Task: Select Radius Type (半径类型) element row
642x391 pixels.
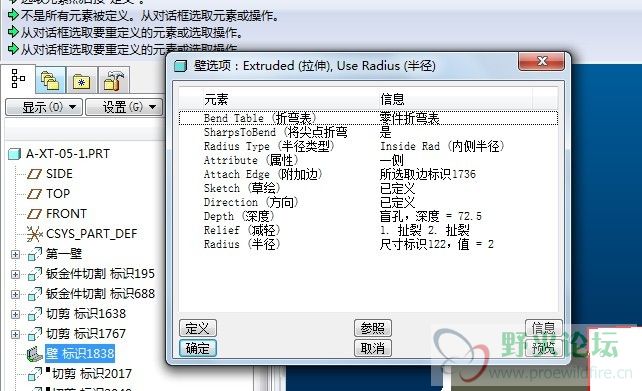Action: tap(368, 146)
